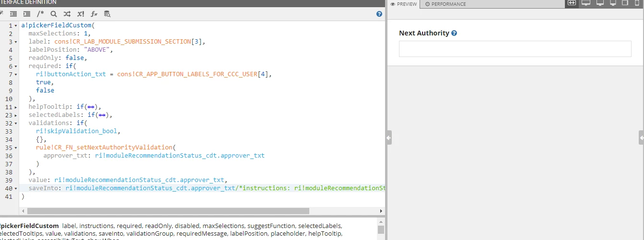Click the indent (increase indent) toolbar icon
Image resolution: width=644 pixels, height=240 pixels.
coord(27,14)
